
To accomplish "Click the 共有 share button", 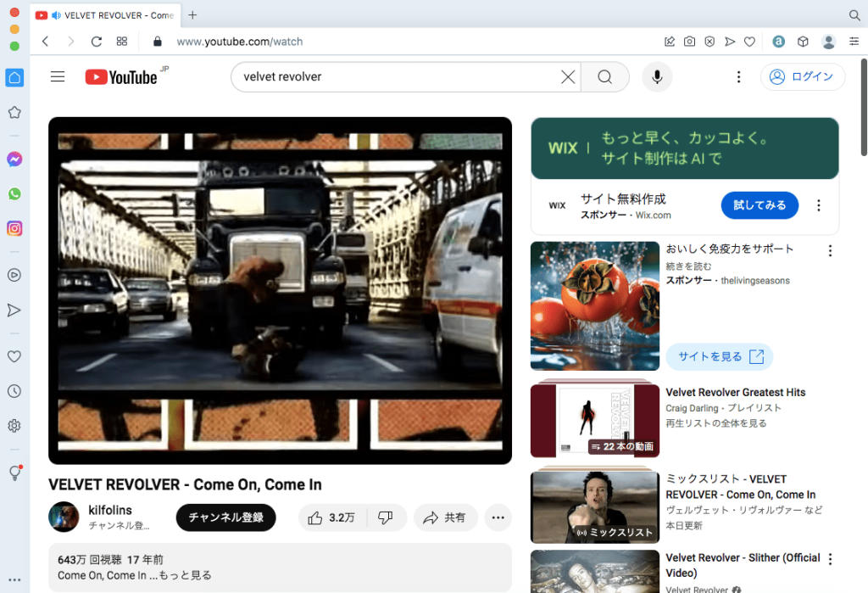I will 445,517.
